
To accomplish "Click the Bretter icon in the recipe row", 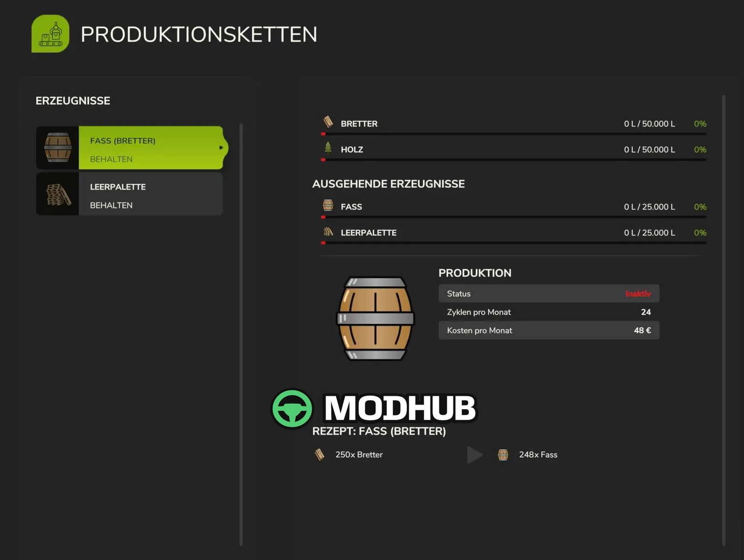I will (x=320, y=454).
